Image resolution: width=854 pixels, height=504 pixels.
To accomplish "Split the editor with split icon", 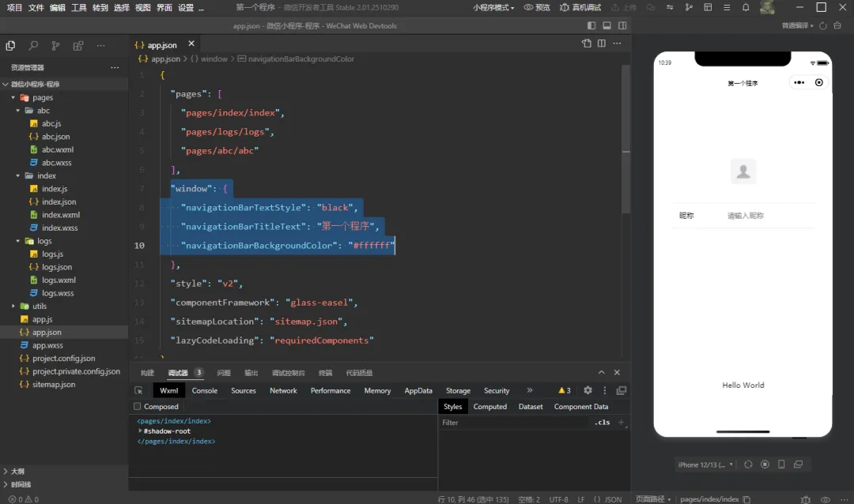I will pos(601,43).
